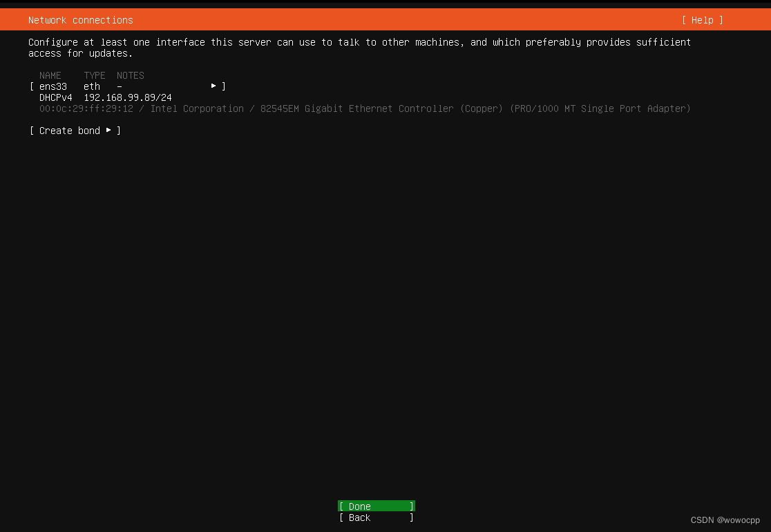771x532 pixels.
Task: Click the DHCPv4 label
Action: click(55, 98)
